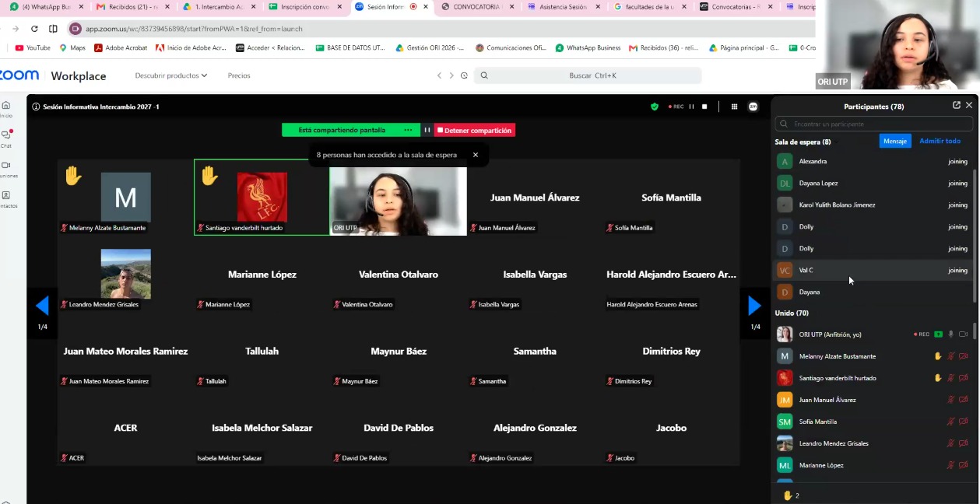980x504 pixels.
Task: Click the Santiago vanderbilt hurtado video tile
Action: click(x=262, y=197)
